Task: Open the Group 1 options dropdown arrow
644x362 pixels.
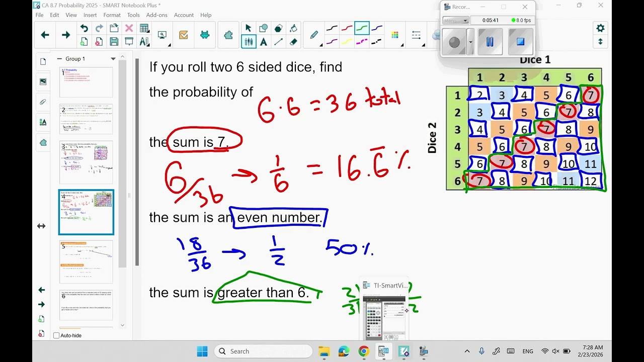Action: pos(113,59)
